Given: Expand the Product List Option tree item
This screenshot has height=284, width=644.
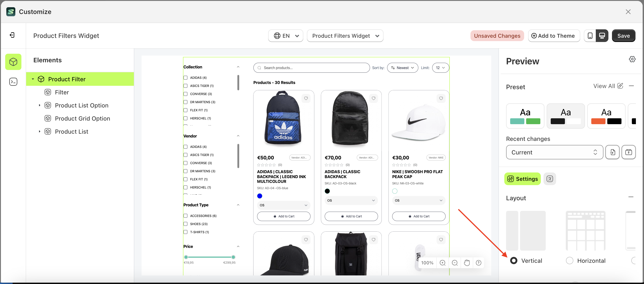Looking at the screenshot, I should (39, 105).
